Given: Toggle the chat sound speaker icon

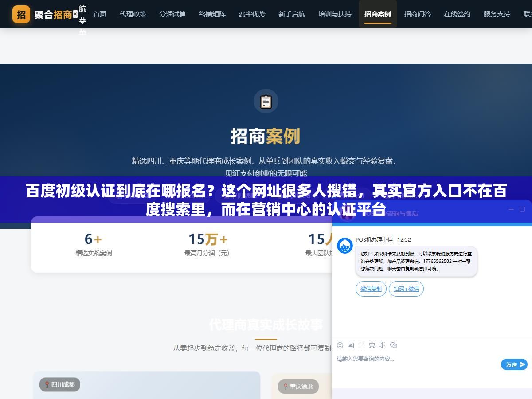Looking at the screenshot, I should tap(382, 345).
